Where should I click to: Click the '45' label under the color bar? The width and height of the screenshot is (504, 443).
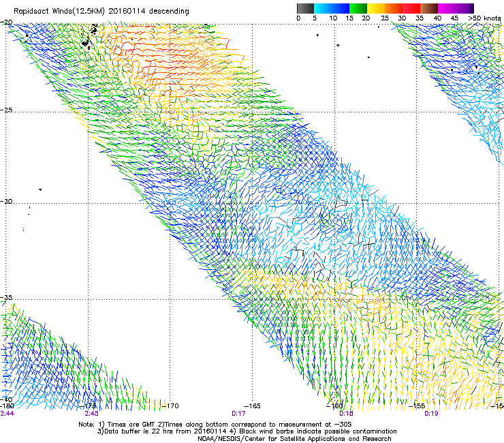click(454, 18)
